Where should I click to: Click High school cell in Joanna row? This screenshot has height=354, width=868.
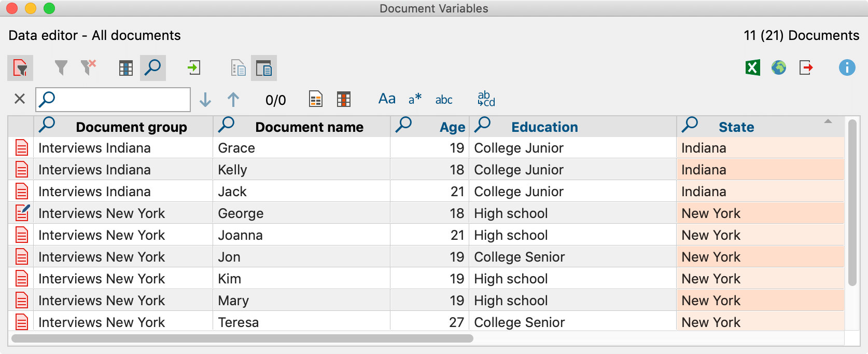pyautogui.click(x=572, y=235)
